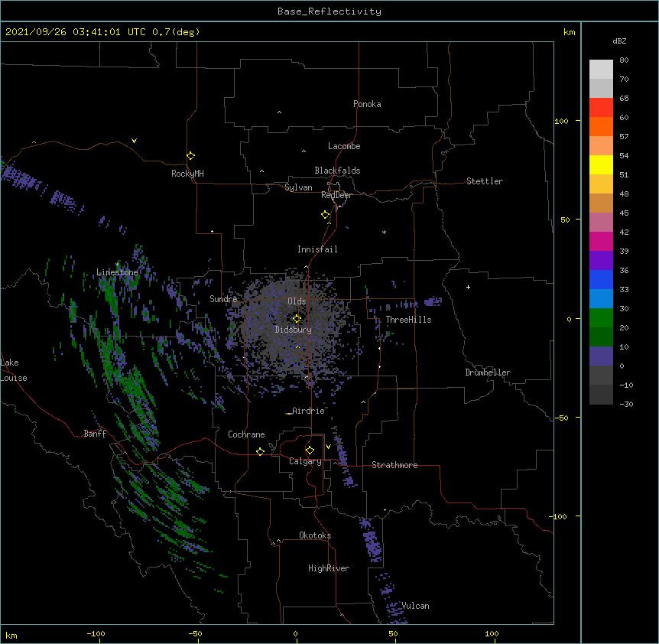659x644 pixels.
Task: Click the dBZ legend heading
Action: 619,41
